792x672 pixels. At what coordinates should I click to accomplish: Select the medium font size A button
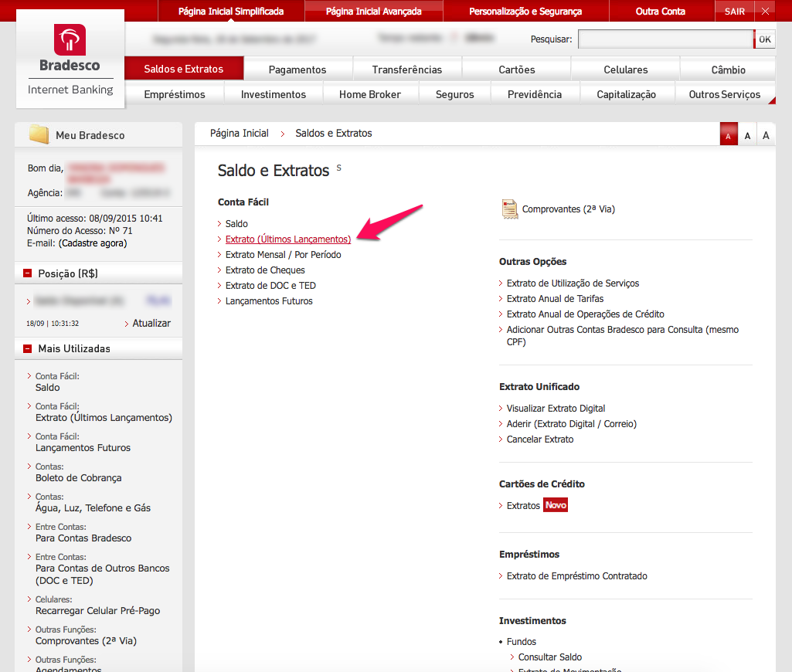coord(747,135)
